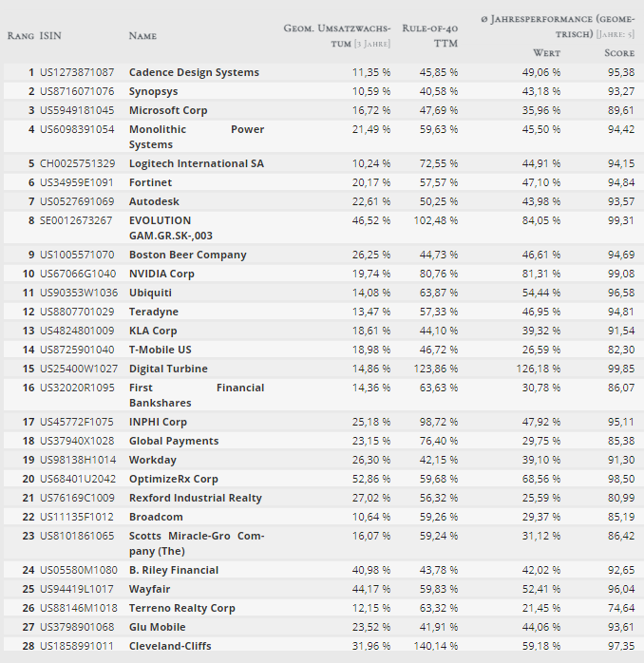644x663 pixels.
Task: Click Umsatzwachstum value 46,52 %
Action: (371, 220)
